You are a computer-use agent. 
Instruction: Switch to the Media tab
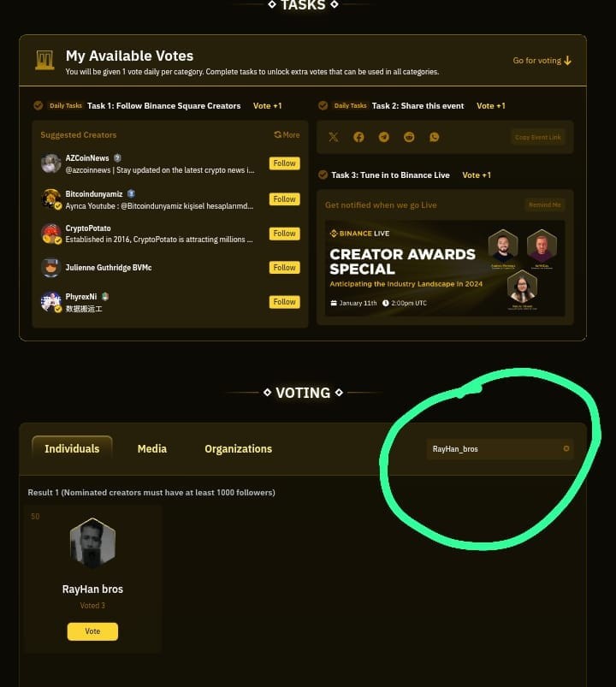pos(152,448)
